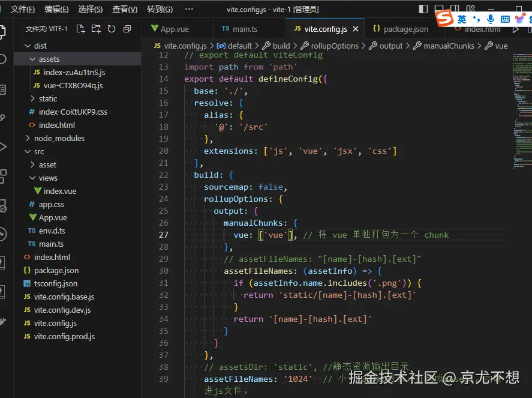Close the vite.config.js tab

pos(355,29)
